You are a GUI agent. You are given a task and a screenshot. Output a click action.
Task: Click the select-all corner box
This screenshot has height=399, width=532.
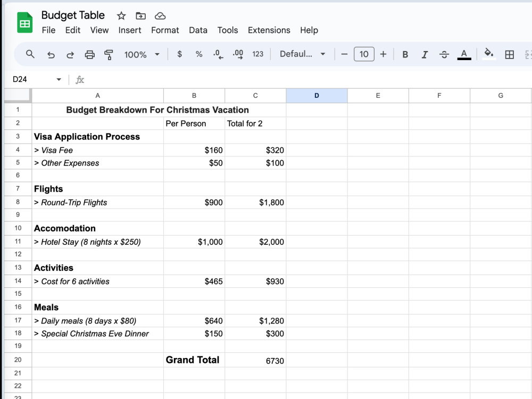pyautogui.click(x=18, y=96)
